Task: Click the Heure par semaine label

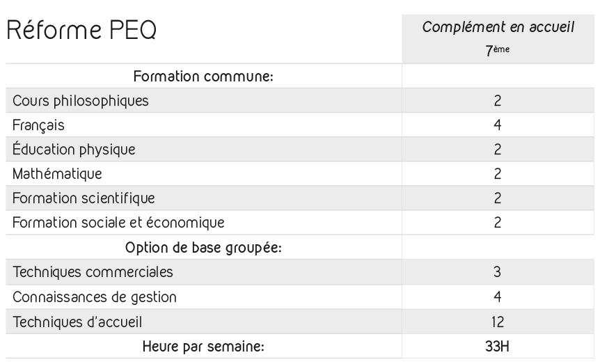Action: pos(203,347)
